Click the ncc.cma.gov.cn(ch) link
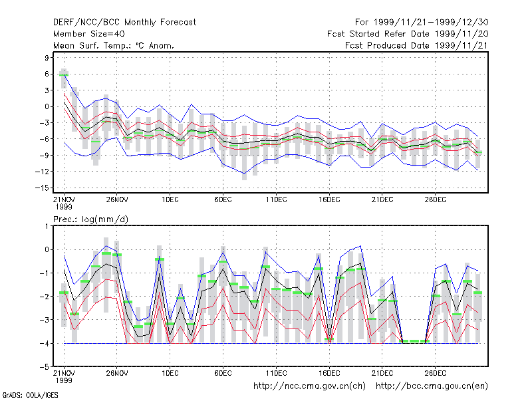 click(309, 386)
